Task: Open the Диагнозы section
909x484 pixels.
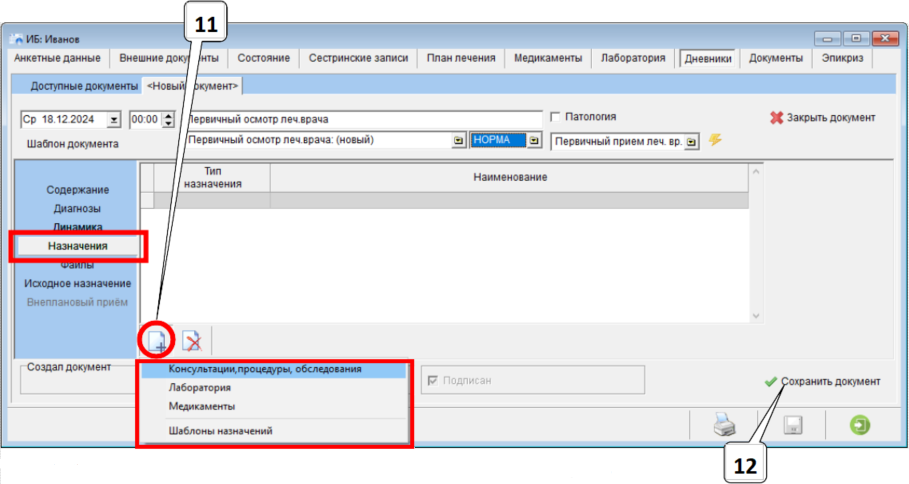Action: click(x=77, y=208)
